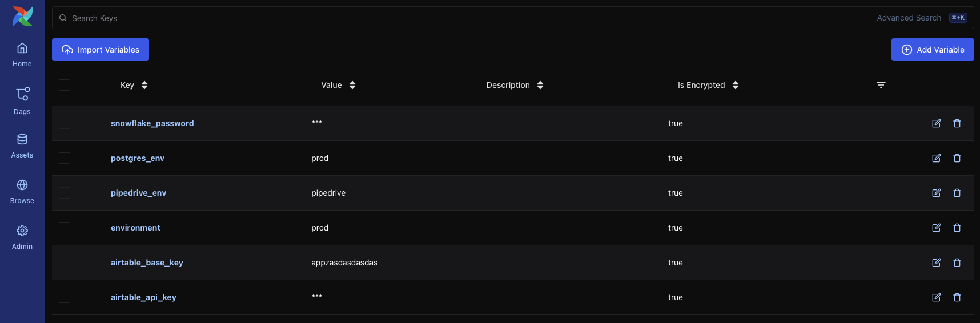Image resolution: width=980 pixels, height=323 pixels.
Task: Select the environment row checkbox
Action: (x=65, y=228)
